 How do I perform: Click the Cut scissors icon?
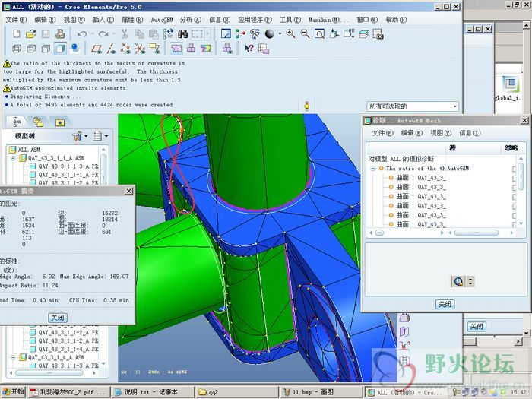[x=125, y=33]
